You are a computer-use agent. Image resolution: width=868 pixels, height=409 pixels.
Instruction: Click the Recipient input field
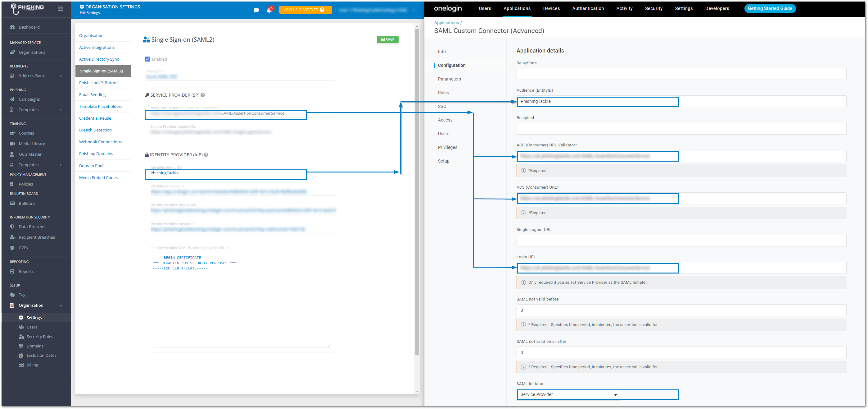pyautogui.click(x=681, y=129)
